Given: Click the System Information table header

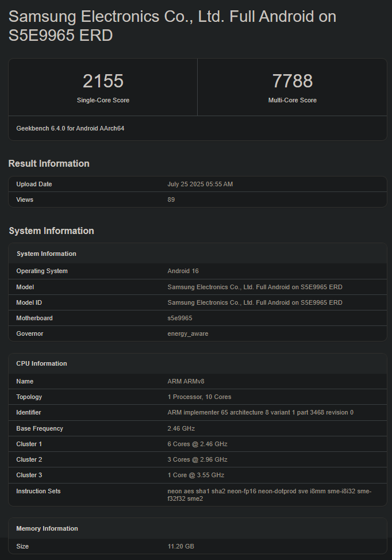Looking at the screenshot, I should coord(47,254).
